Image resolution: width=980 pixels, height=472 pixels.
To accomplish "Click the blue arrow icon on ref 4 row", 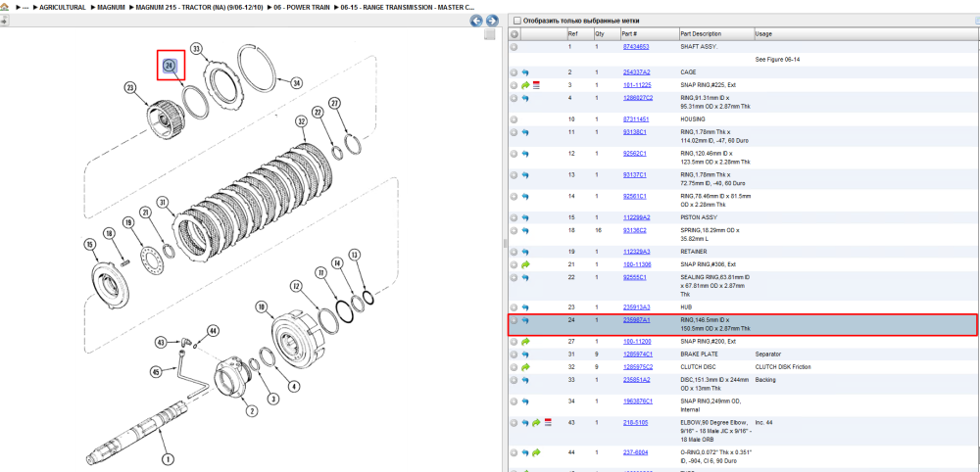I will tap(525, 98).
